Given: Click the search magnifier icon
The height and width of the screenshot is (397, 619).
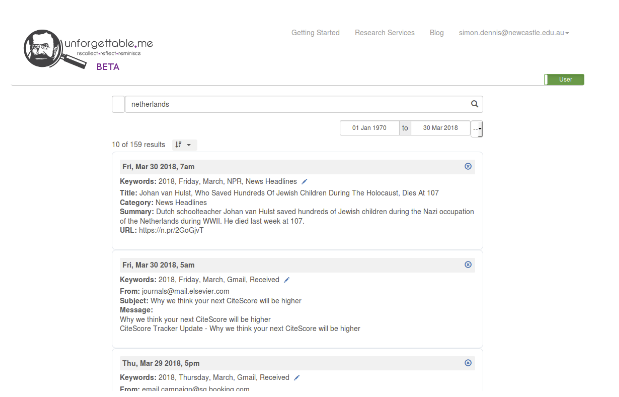Looking at the screenshot, I should (x=474, y=104).
